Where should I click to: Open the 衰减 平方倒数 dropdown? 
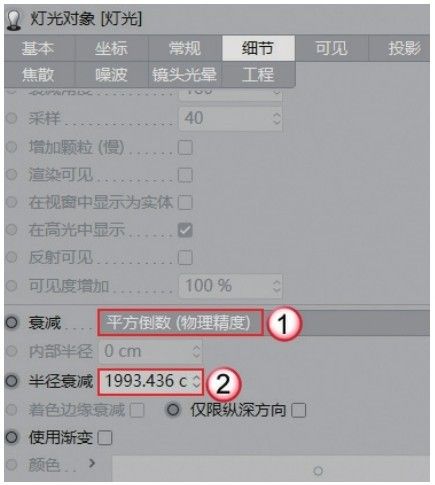click(x=180, y=323)
